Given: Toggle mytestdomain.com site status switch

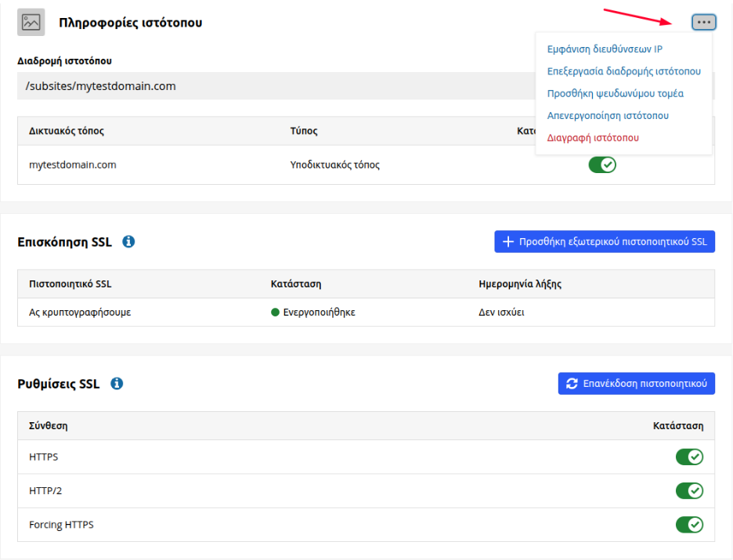Looking at the screenshot, I should [x=602, y=164].
